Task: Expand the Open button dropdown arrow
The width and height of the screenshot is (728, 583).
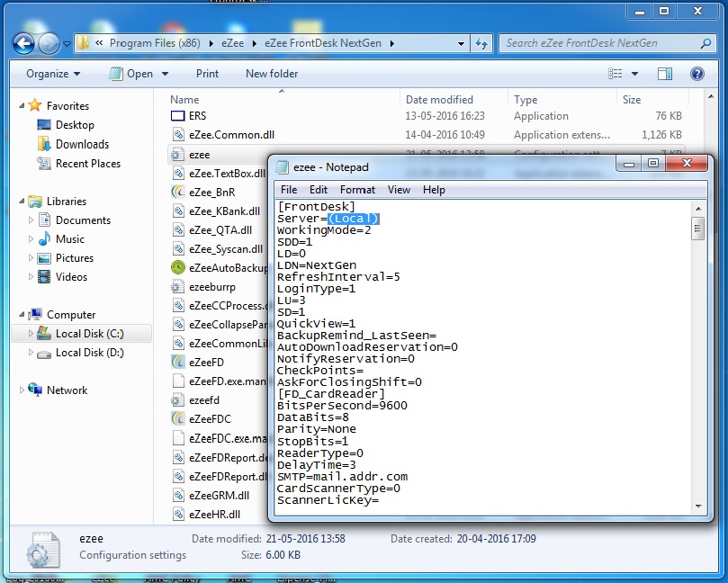Action: point(165,74)
